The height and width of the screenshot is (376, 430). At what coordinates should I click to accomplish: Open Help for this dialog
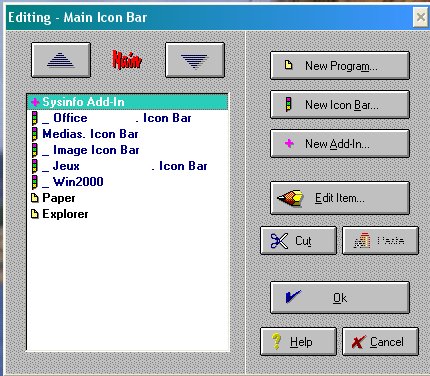[298, 342]
